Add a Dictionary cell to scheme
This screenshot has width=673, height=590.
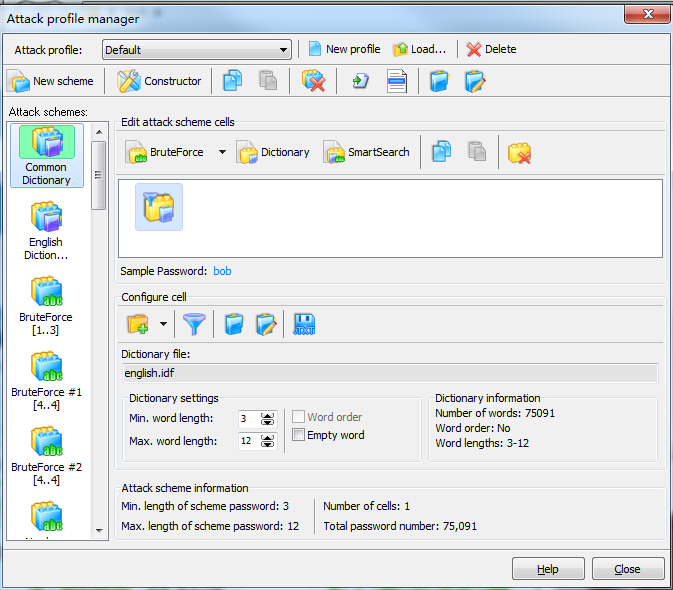pyautogui.click(x=273, y=152)
